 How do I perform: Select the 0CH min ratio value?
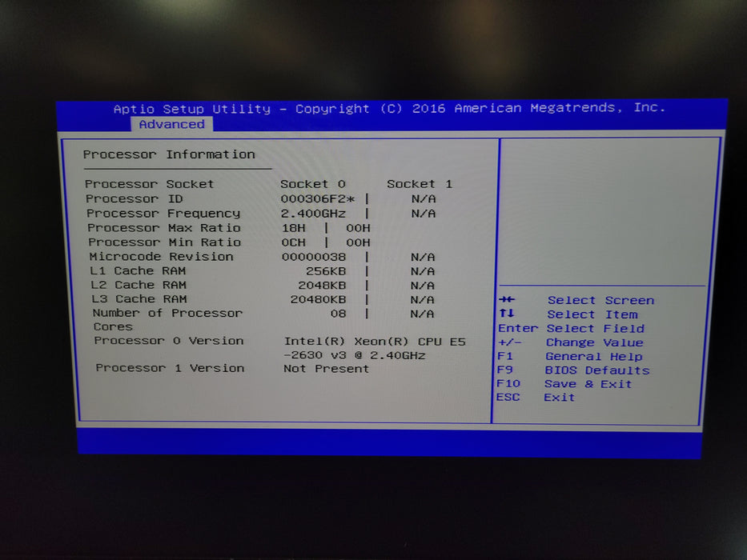294,242
